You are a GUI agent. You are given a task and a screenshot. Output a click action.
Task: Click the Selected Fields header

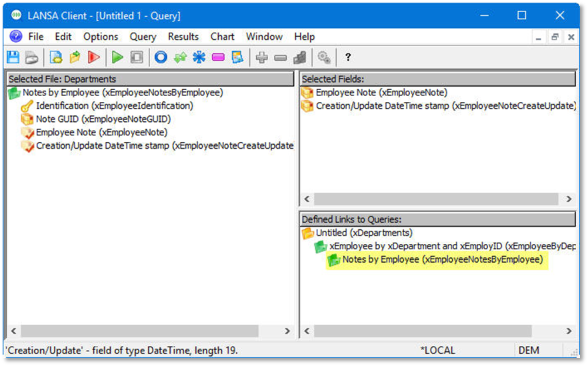[438, 79]
